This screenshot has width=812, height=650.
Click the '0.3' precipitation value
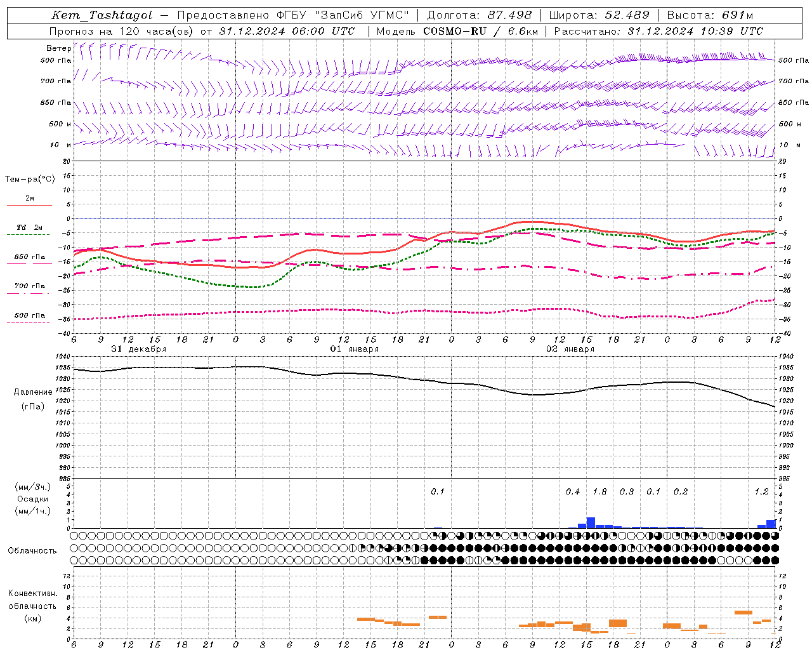click(627, 491)
